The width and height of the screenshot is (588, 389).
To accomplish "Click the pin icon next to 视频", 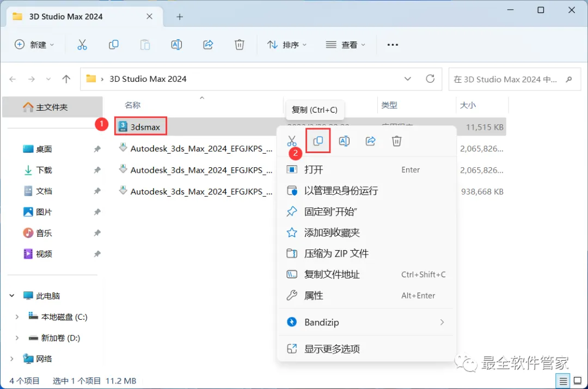I will (97, 254).
